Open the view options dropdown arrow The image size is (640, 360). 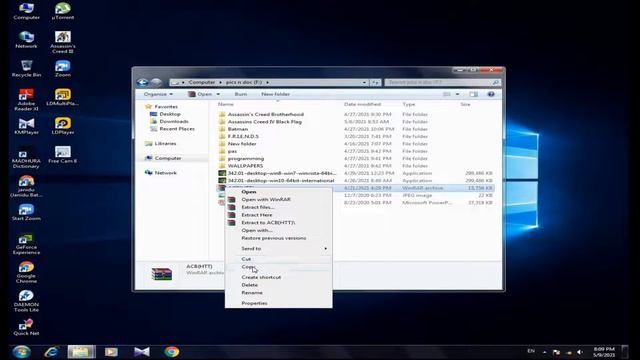(458, 94)
